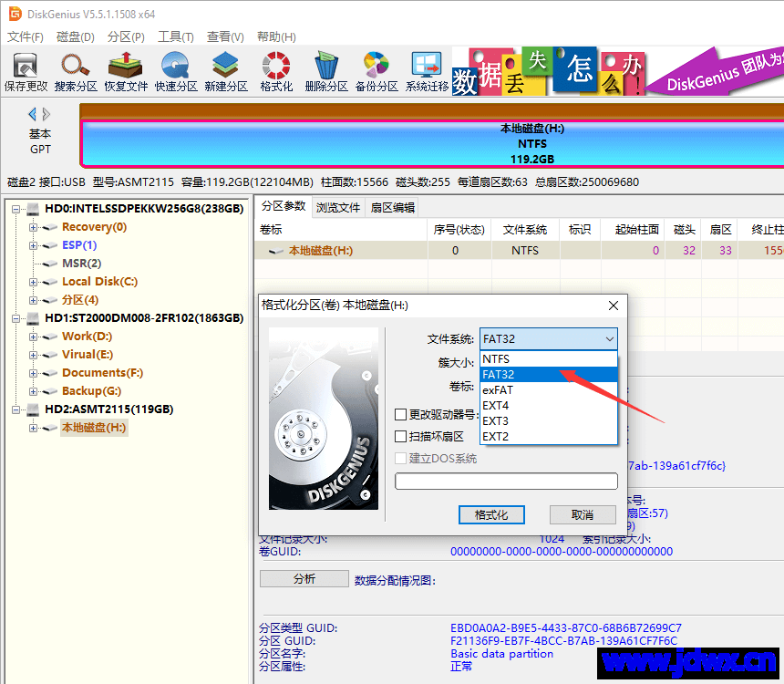
Task: Choose NTFS from the file system list
Action: click(x=549, y=358)
